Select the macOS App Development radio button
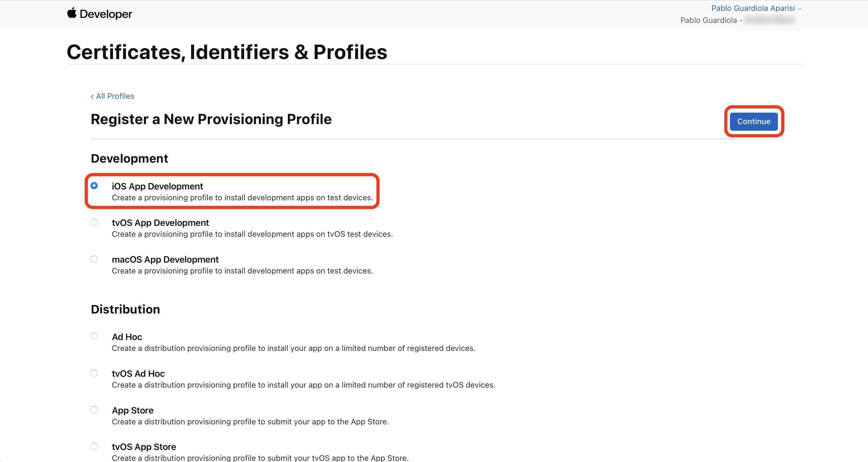Image resolution: width=868 pixels, height=462 pixels. pos(94,259)
